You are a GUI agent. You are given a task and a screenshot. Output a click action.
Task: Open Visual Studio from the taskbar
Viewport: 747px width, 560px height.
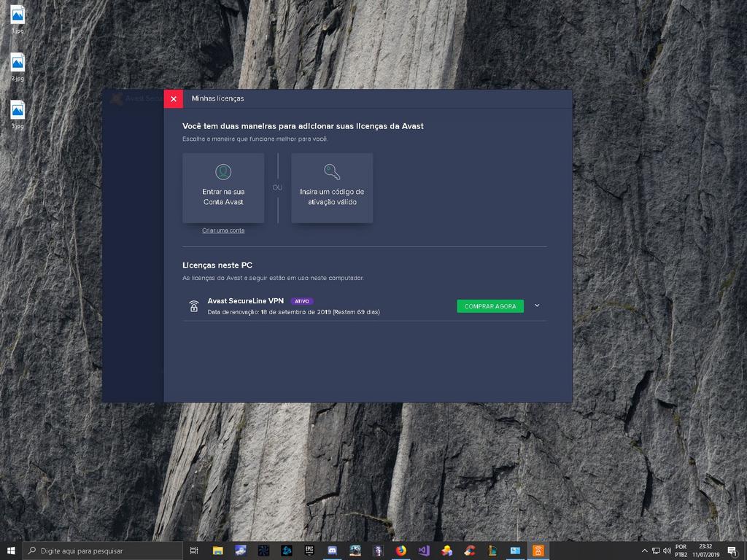point(424,551)
